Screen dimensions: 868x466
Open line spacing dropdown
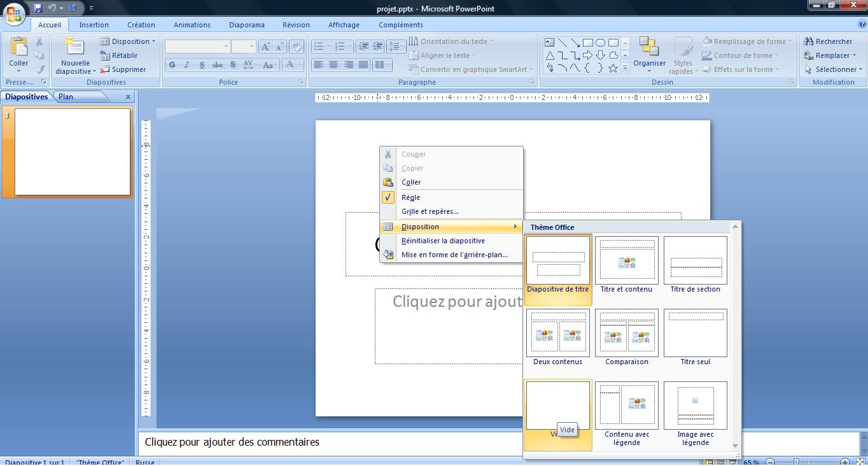[x=396, y=46]
